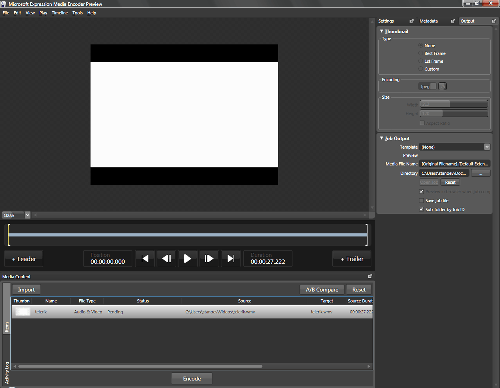The image size is (500, 388).
Task: Click the timeline end bracket marker
Action: pos(367,235)
